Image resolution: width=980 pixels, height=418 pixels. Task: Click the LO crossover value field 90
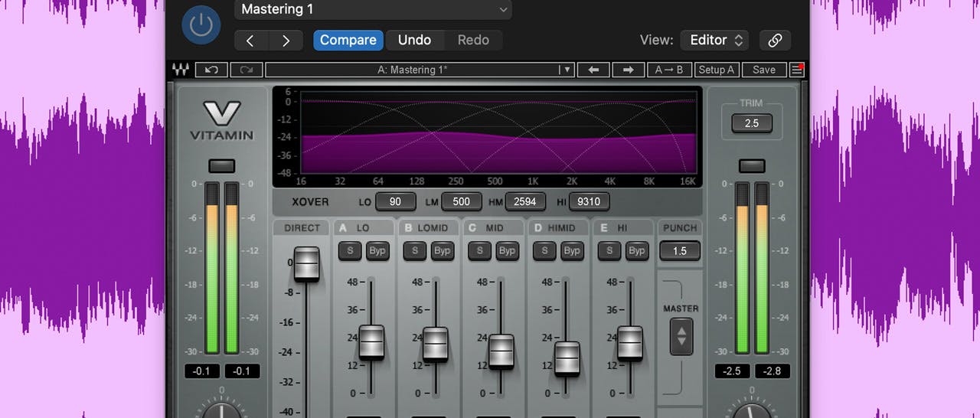point(395,202)
